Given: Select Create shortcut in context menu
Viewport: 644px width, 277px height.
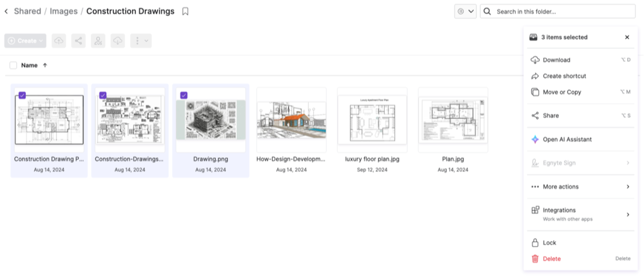Looking at the screenshot, I should (x=564, y=76).
